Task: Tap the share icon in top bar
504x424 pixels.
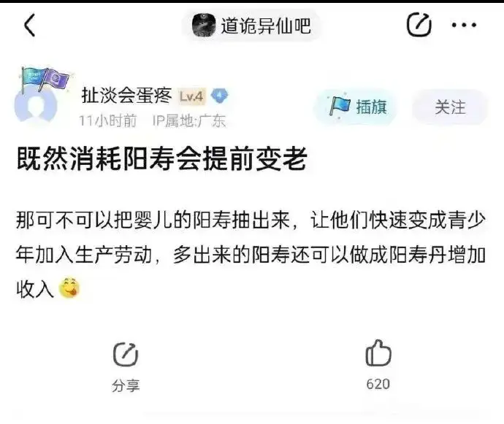Action: pyautogui.click(x=419, y=25)
